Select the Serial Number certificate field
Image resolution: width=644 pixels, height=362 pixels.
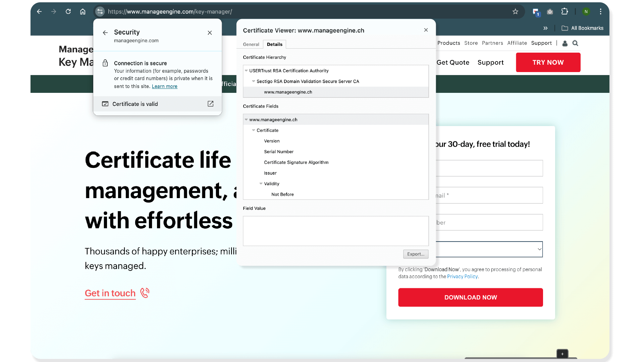(278, 152)
